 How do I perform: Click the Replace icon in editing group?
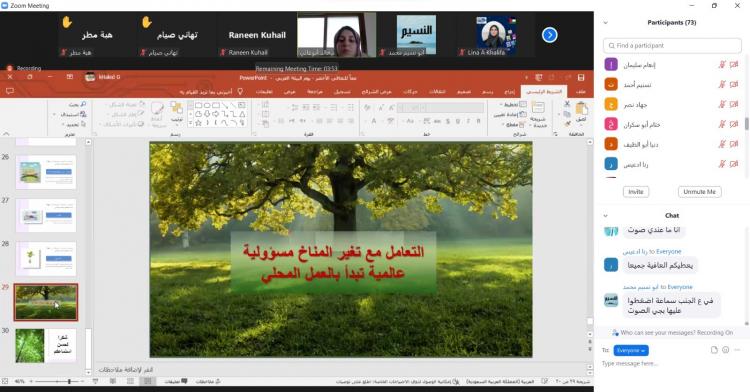tap(83, 114)
